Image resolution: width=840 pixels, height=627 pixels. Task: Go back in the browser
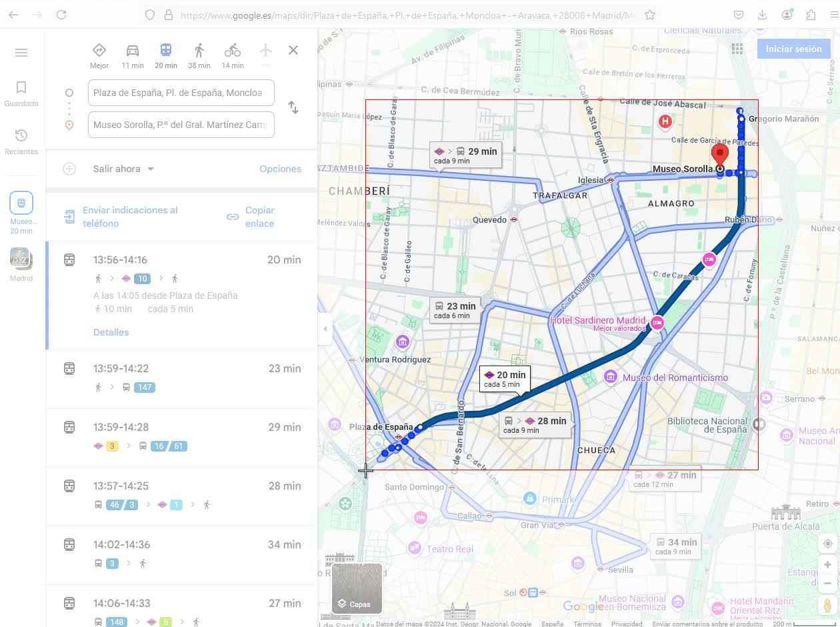click(x=13, y=15)
